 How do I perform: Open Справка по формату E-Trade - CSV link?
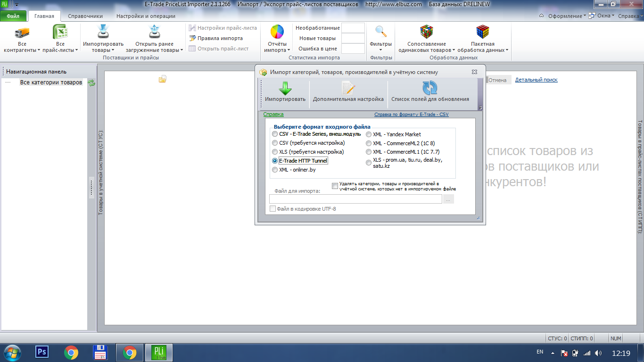click(412, 115)
